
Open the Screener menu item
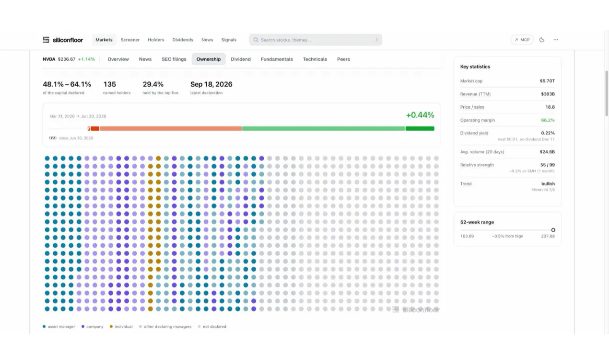point(130,40)
